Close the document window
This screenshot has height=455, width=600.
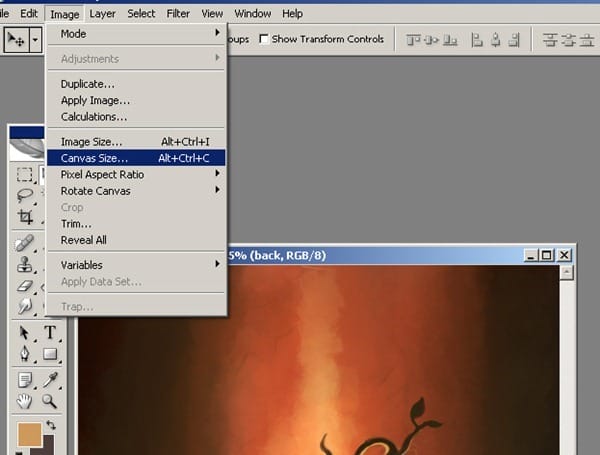pos(564,255)
